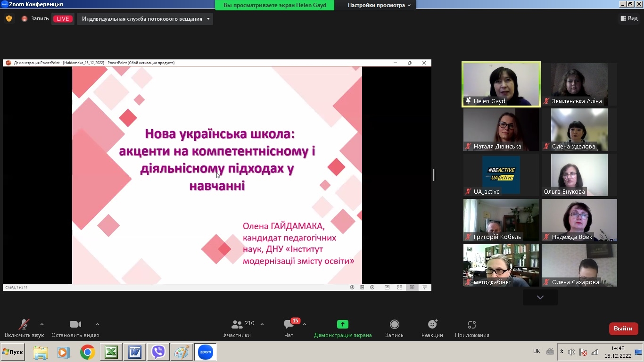
Task: Open clock showing 14:48 15.12.2022
Action: coord(618,352)
